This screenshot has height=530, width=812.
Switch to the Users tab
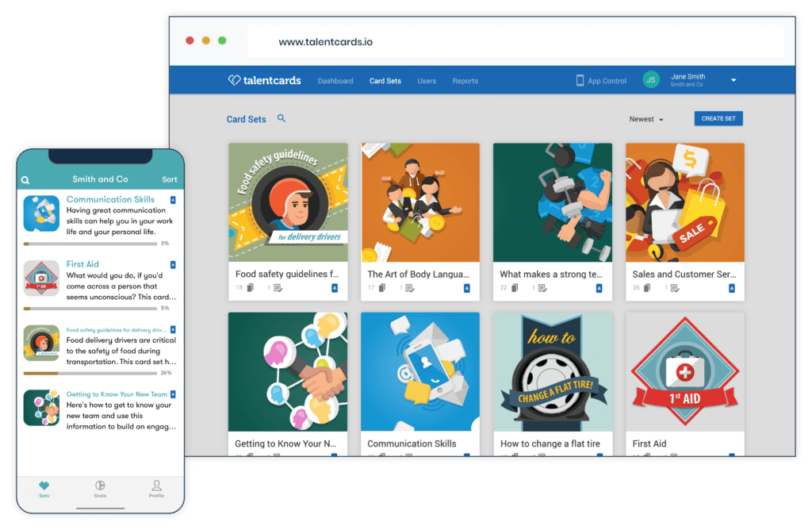click(x=427, y=81)
